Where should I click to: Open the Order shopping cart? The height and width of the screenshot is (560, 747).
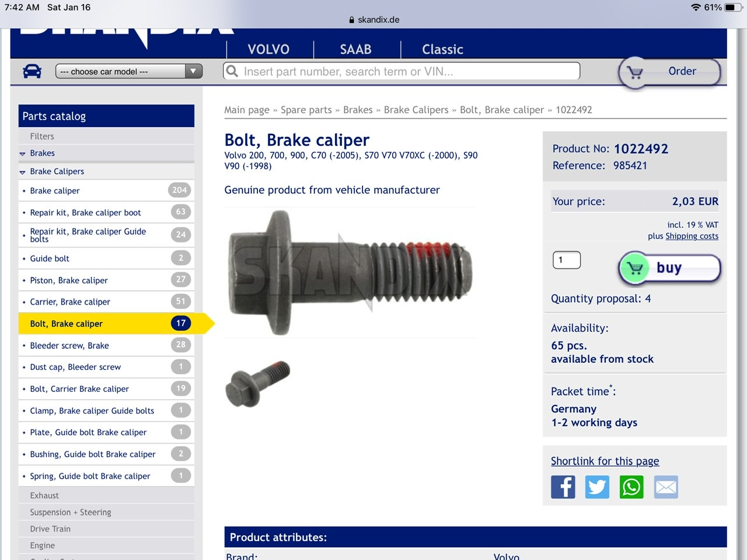point(669,72)
